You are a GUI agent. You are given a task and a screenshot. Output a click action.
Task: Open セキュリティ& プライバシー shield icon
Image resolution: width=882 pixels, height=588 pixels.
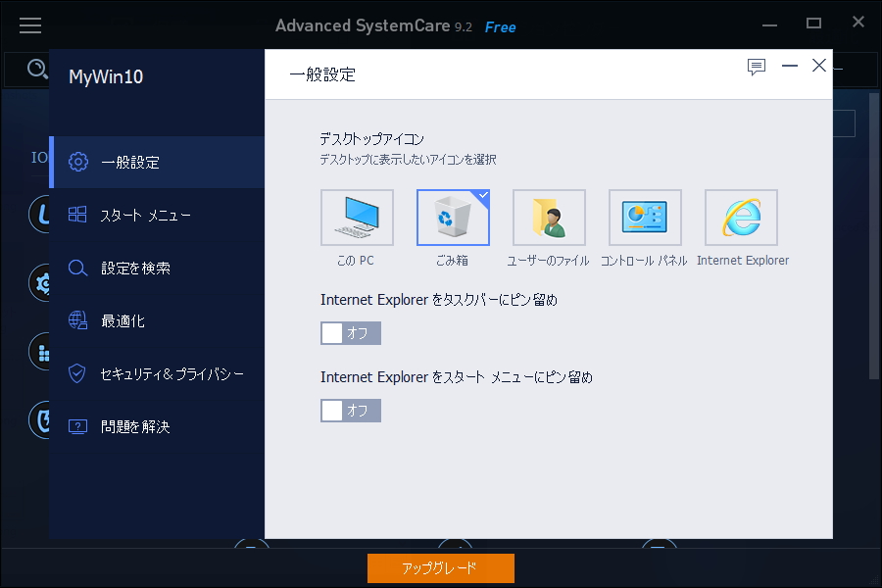coord(78,373)
